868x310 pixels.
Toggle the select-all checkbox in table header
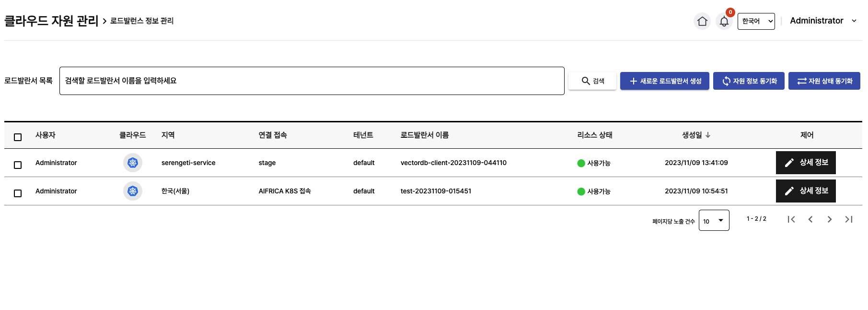(x=18, y=137)
